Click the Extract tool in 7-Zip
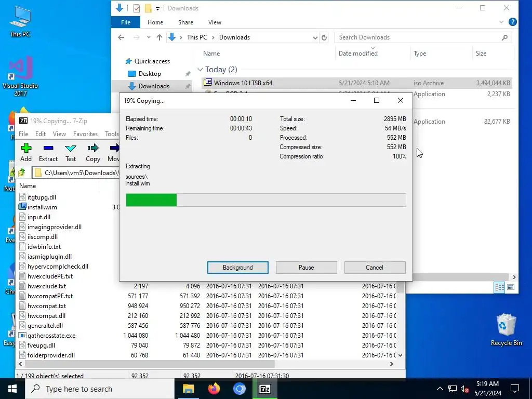Image resolution: width=532 pixels, height=399 pixels. tap(48, 152)
